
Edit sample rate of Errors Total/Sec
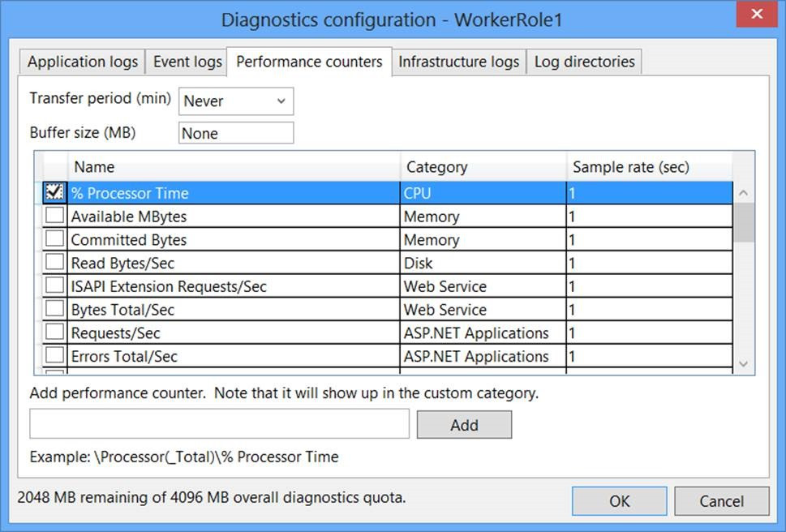pyautogui.click(x=650, y=356)
